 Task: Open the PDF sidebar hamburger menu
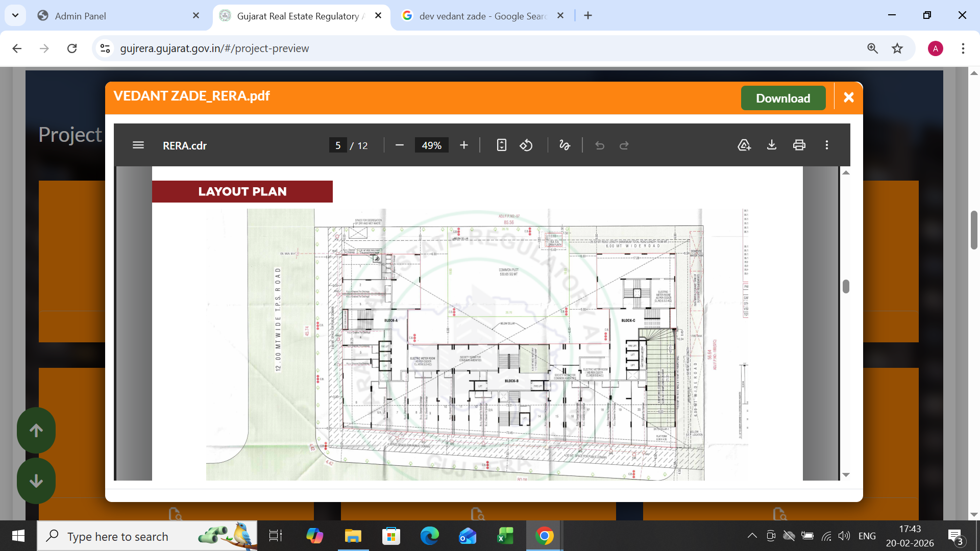(x=138, y=145)
